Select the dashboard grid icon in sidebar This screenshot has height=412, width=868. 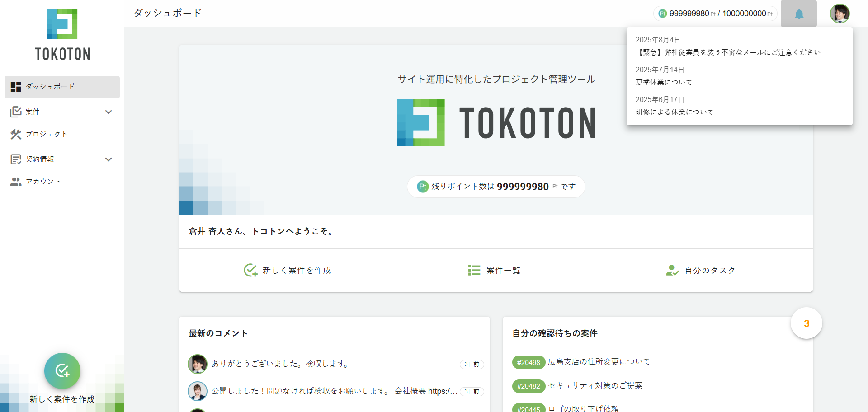(16, 87)
